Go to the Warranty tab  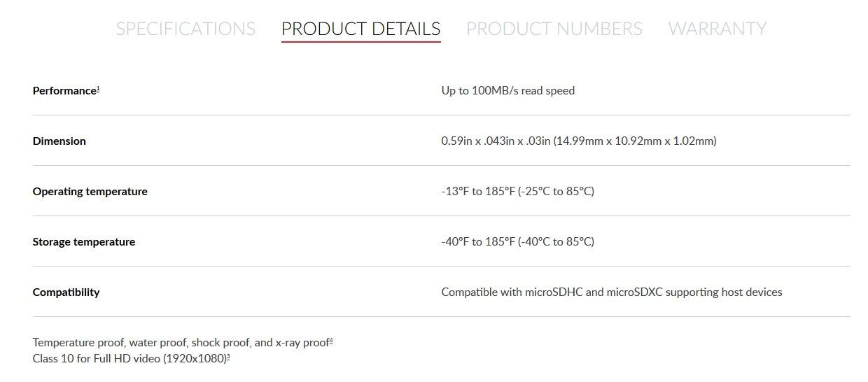(717, 29)
